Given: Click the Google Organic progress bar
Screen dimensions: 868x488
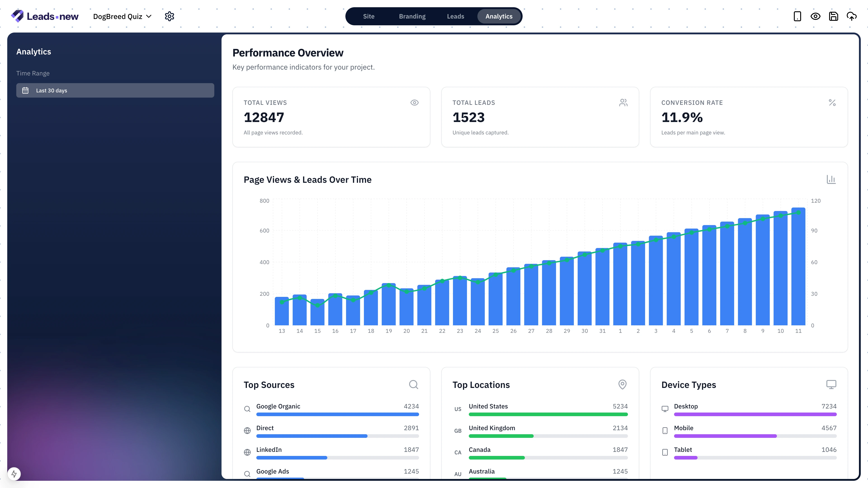Looking at the screenshot, I should (x=337, y=414).
